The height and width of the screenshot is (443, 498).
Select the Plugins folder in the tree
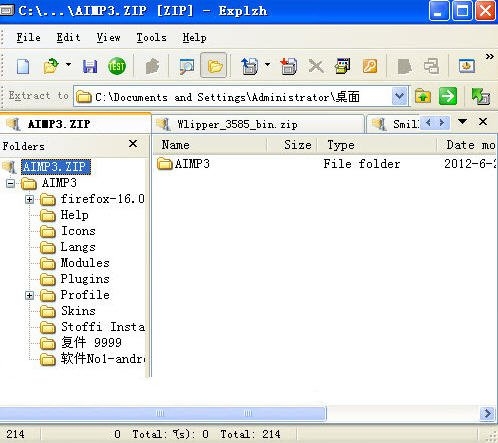[85, 279]
